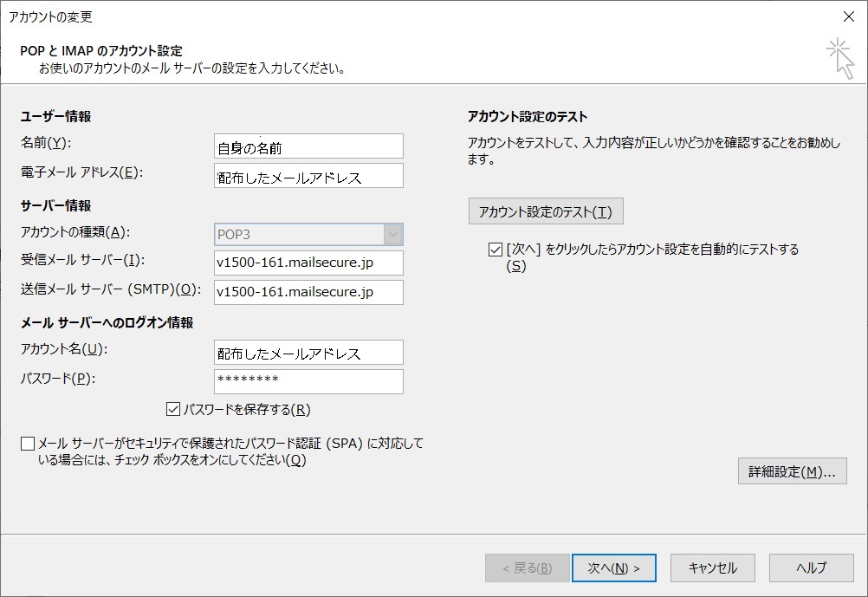
Task: Select the 受信メール サーバー field
Action: [308, 263]
